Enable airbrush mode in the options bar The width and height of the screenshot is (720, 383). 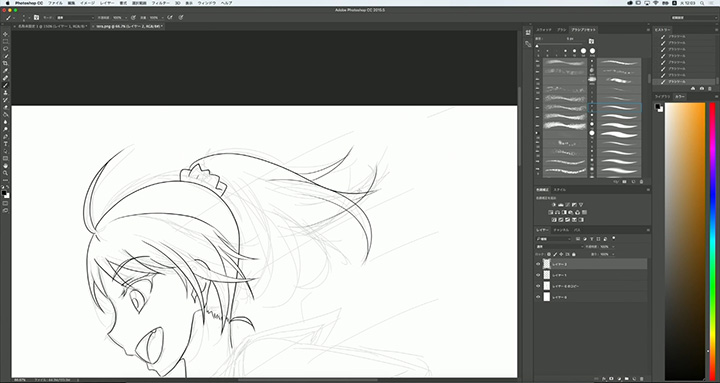tap(170, 17)
